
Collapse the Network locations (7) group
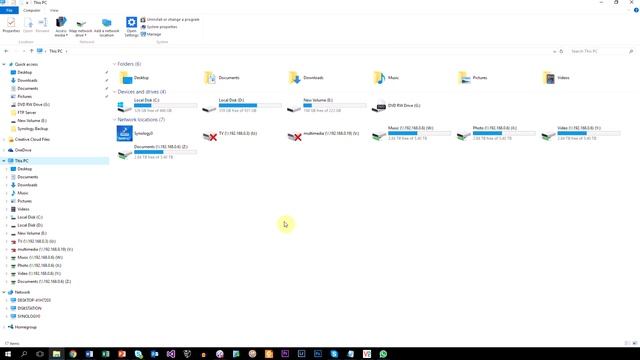coord(114,120)
